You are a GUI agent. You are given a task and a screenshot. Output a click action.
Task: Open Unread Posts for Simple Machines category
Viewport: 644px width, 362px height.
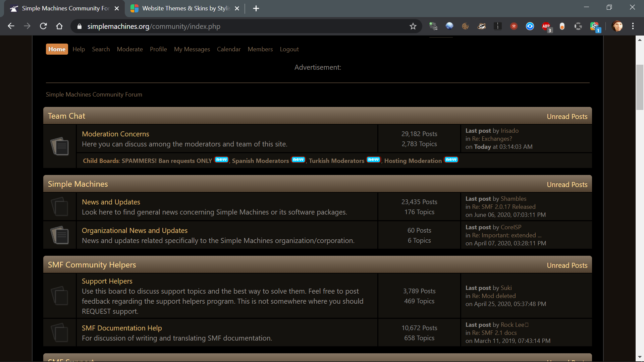coord(567,185)
